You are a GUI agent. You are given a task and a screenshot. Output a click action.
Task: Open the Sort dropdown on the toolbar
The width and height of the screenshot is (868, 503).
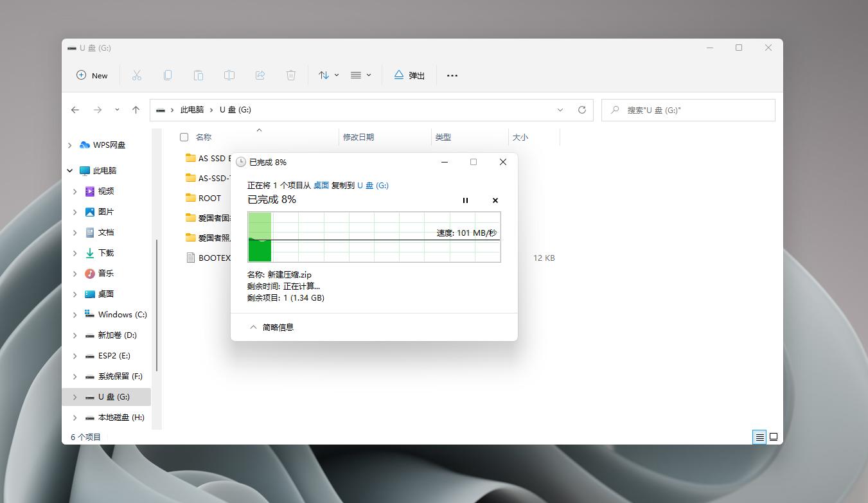tap(328, 75)
